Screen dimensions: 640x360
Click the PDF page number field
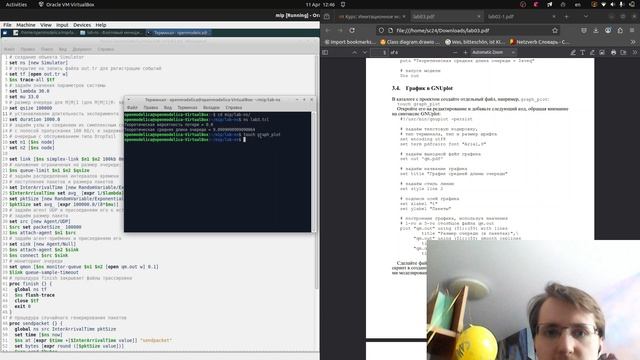point(379,52)
